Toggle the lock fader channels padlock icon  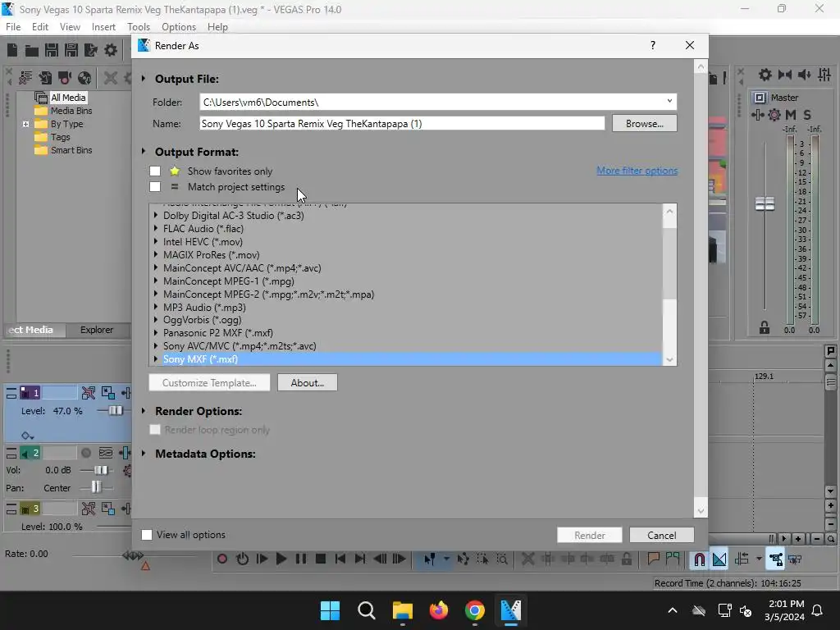click(765, 327)
